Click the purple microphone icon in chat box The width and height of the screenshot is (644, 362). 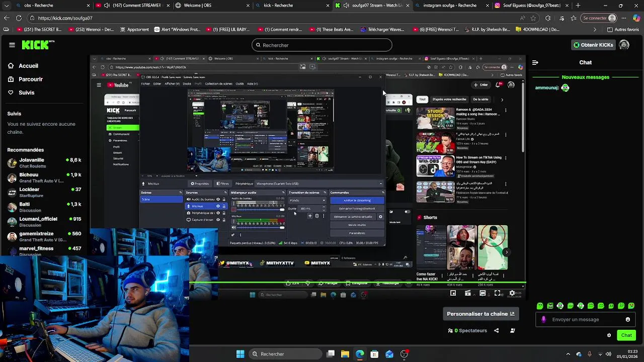[543, 319]
